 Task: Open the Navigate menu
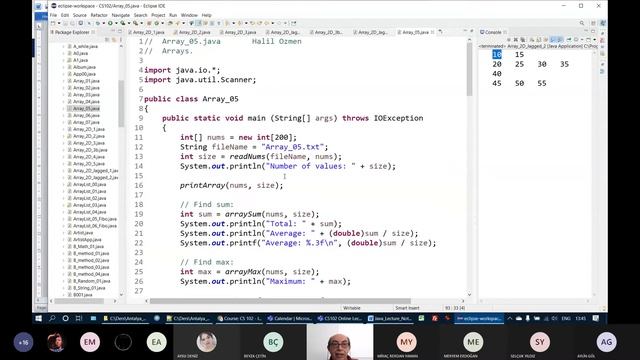[x=120, y=15]
